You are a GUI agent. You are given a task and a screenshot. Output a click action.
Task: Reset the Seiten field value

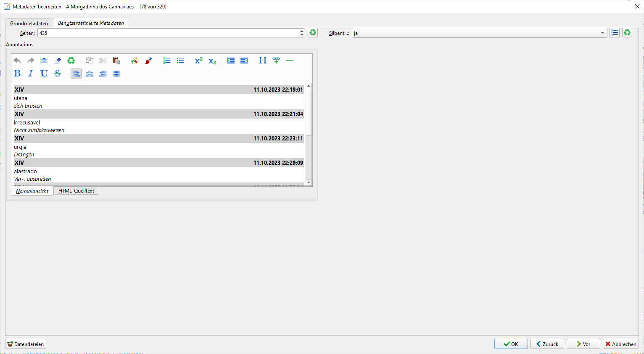tap(313, 33)
